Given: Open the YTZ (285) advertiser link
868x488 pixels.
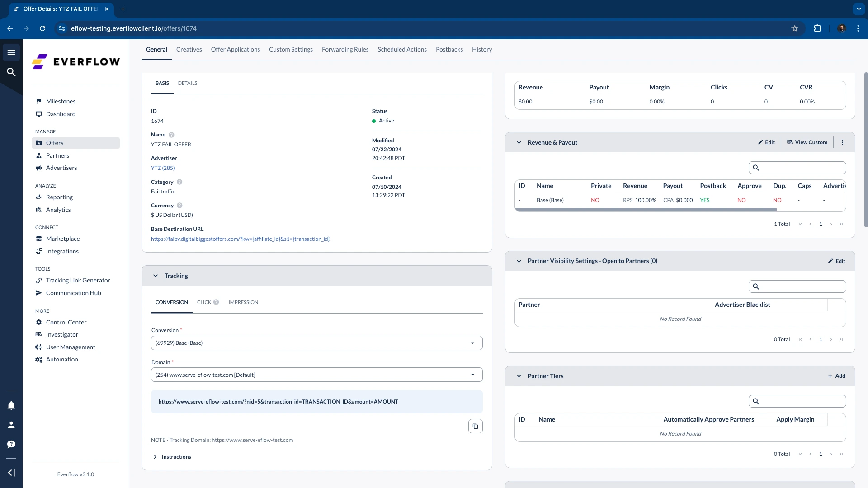Looking at the screenshot, I should coord(163,168).
